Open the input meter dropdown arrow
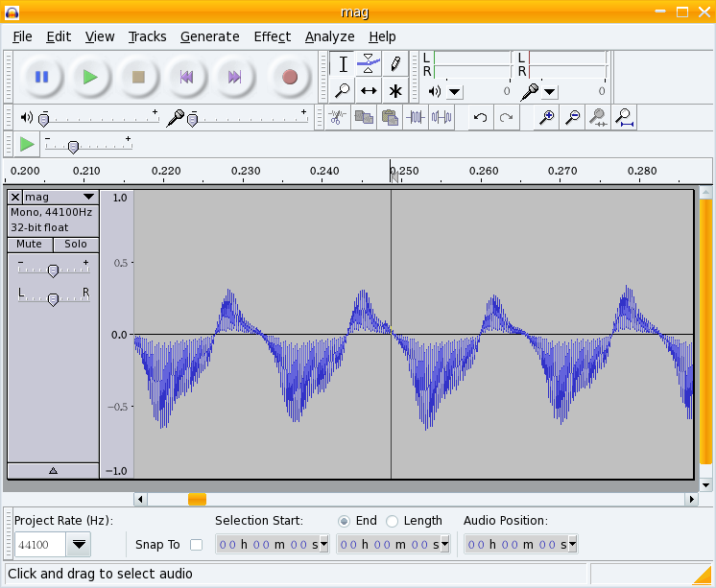Screen dimensions: 716x588 click(x=549, y=92)
